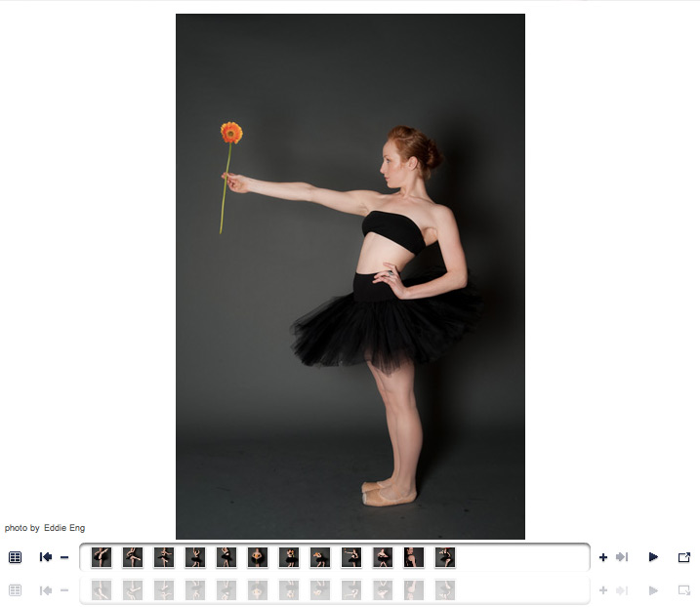
Task: Click the minus button for previous image
Action: click(x=64, y=557)
